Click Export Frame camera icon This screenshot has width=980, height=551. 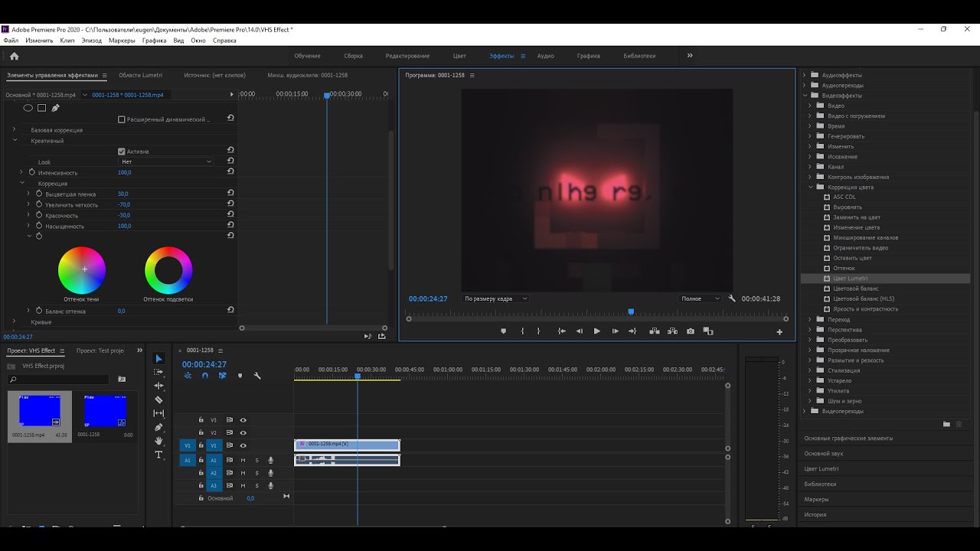click(x=691, y=331)
